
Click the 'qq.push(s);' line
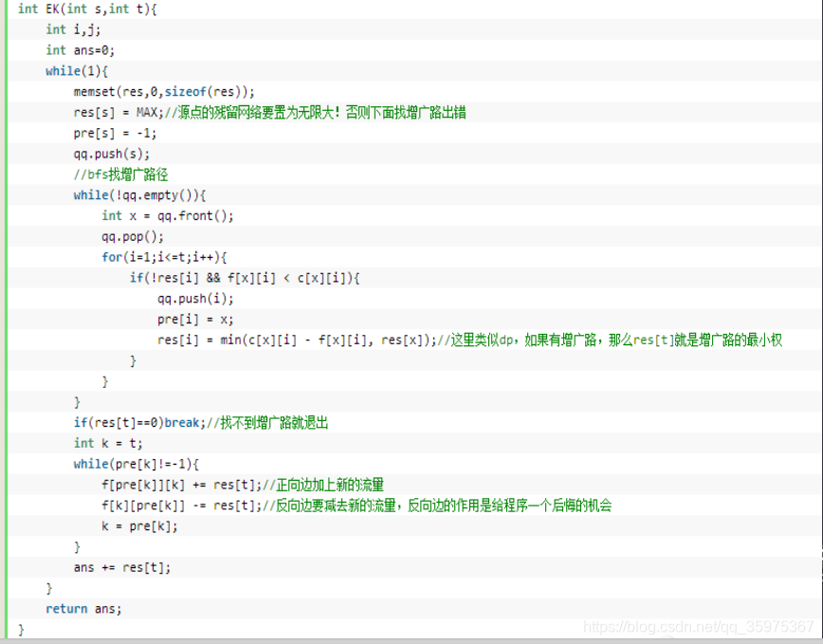[111, 154]
